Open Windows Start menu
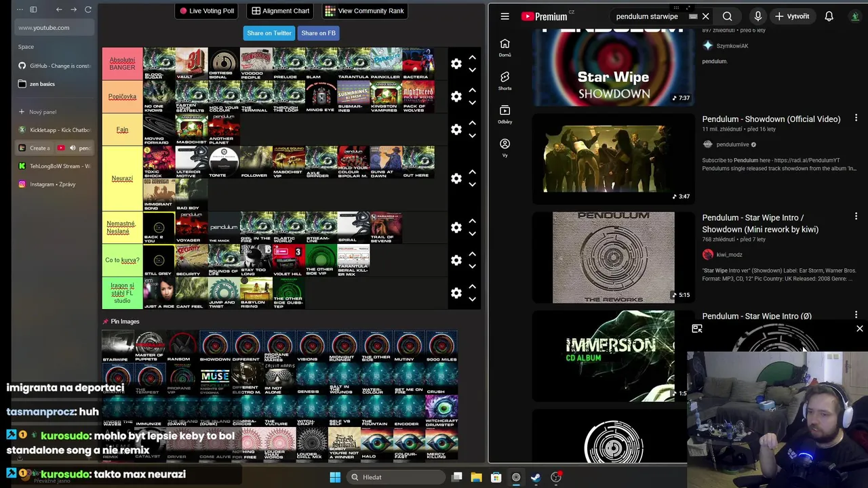The height and width of the screenshot is (488, 868). pos(335,477)
